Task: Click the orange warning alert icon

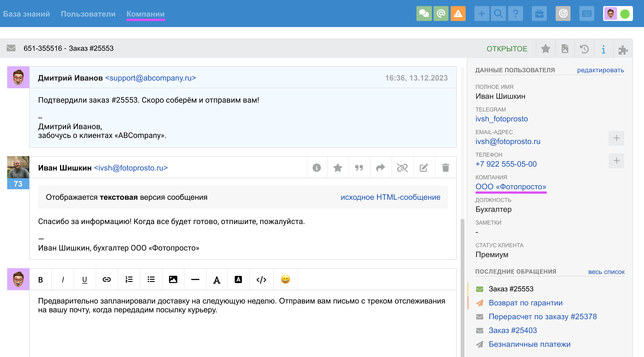Action: pyautogui.click(x=458, y=14)
